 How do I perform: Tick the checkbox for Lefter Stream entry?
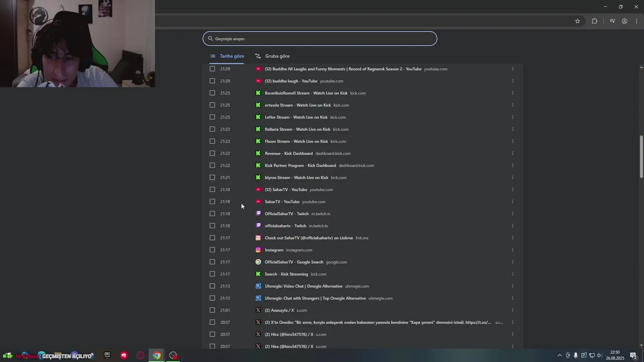212,117
